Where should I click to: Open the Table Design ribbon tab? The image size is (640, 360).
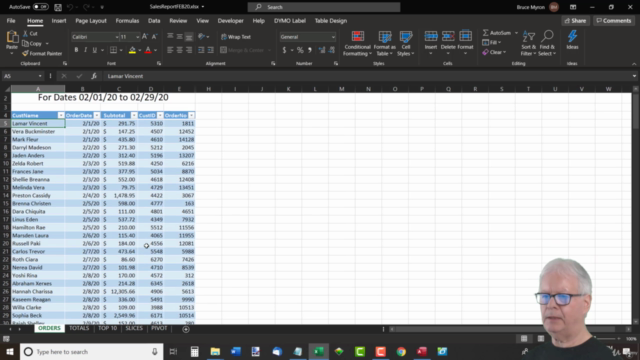pyautogui.click(x=331, y=21)
